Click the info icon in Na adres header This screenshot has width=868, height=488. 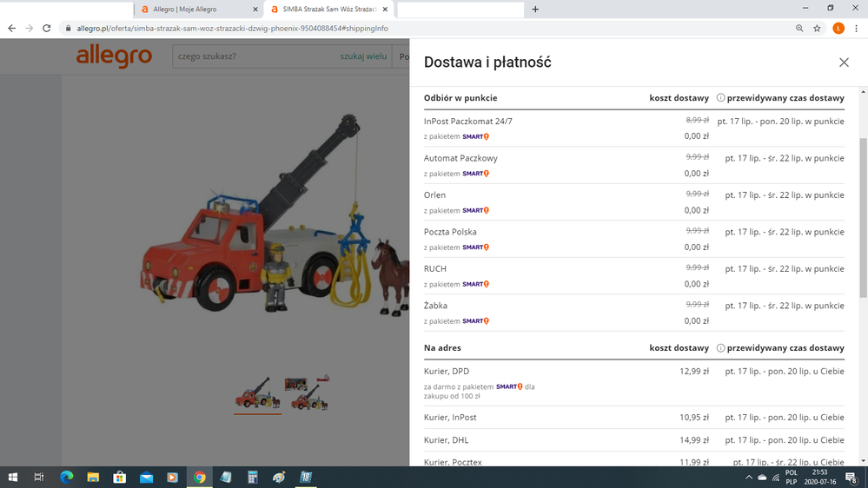(720, 348)
